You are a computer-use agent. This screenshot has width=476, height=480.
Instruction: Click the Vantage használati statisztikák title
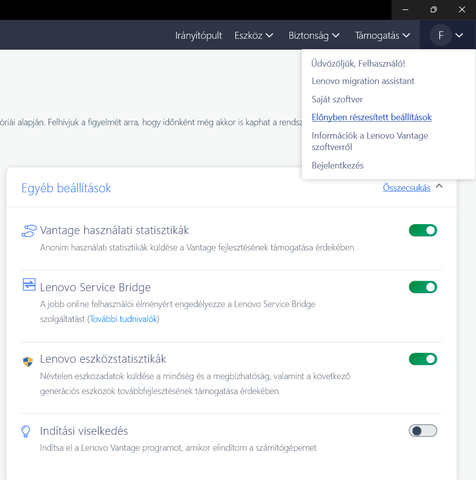(x=114, y=230)
